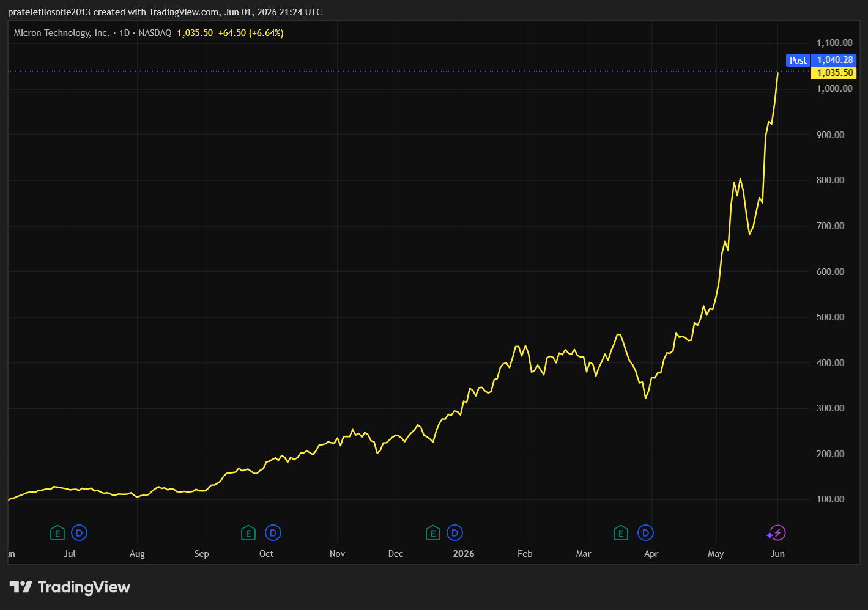
Task: Click the purple lightning event icon above Jun
Action: click(777, 533)
